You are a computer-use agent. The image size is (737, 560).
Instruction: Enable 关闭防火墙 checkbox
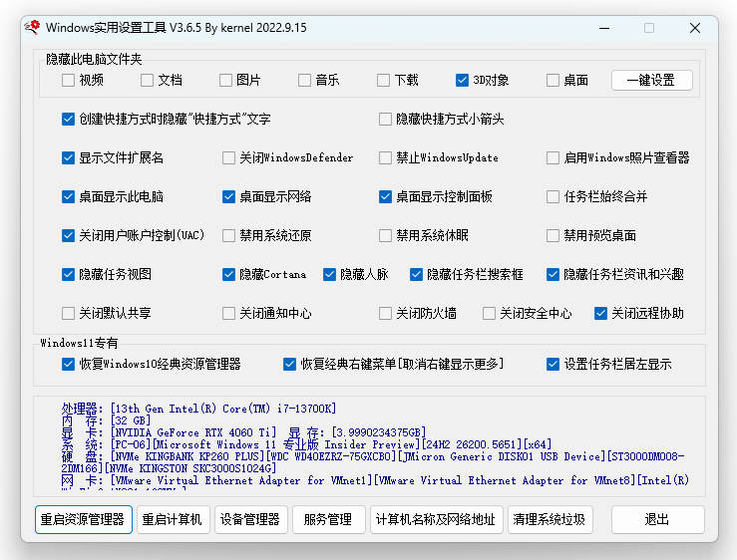385,313
